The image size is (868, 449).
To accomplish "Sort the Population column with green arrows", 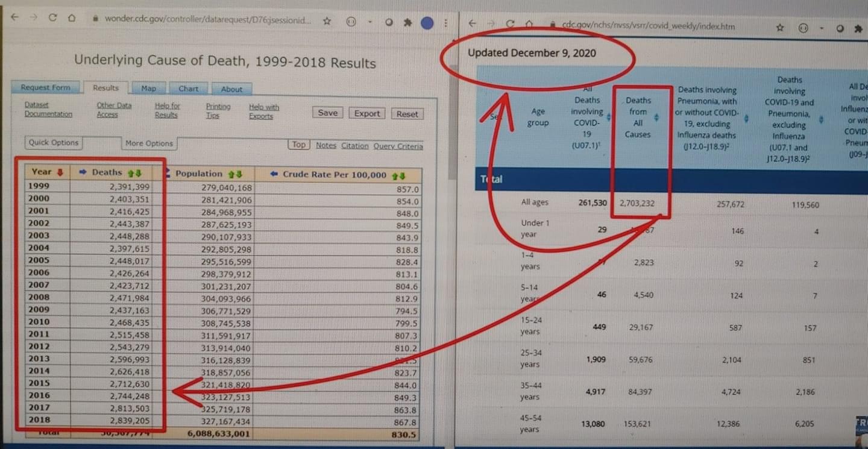I will [x=235, y=174].
